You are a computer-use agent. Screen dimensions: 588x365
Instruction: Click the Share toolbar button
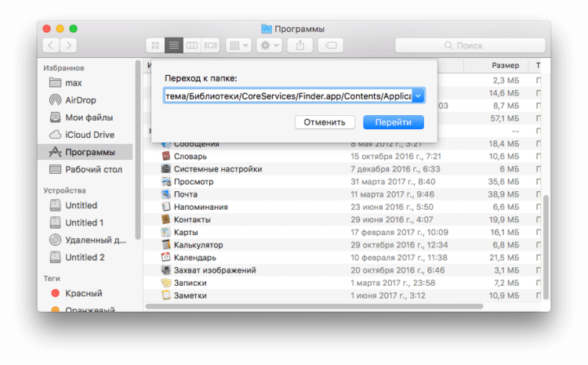(300, 45)
